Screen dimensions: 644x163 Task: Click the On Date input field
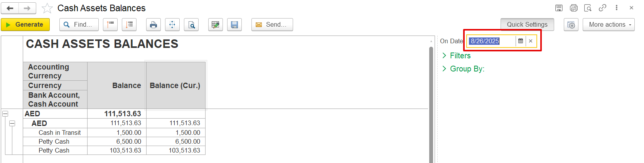[x=491, y=41]
